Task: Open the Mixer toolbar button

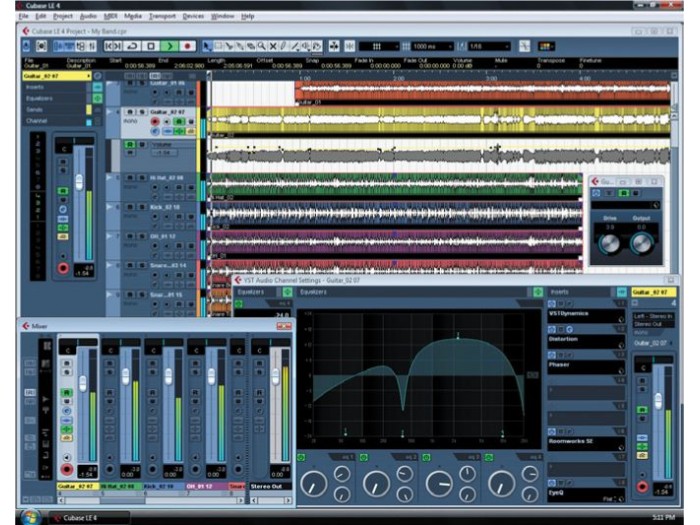Action: pos(92,46)
